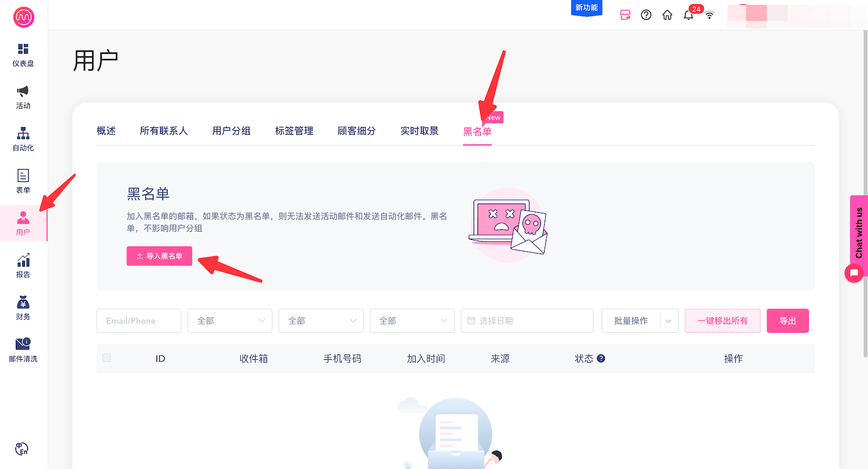Expand the 批量操作 bulk actions dropdown
The width and height of the screenshot is (868, 469).
640,321
